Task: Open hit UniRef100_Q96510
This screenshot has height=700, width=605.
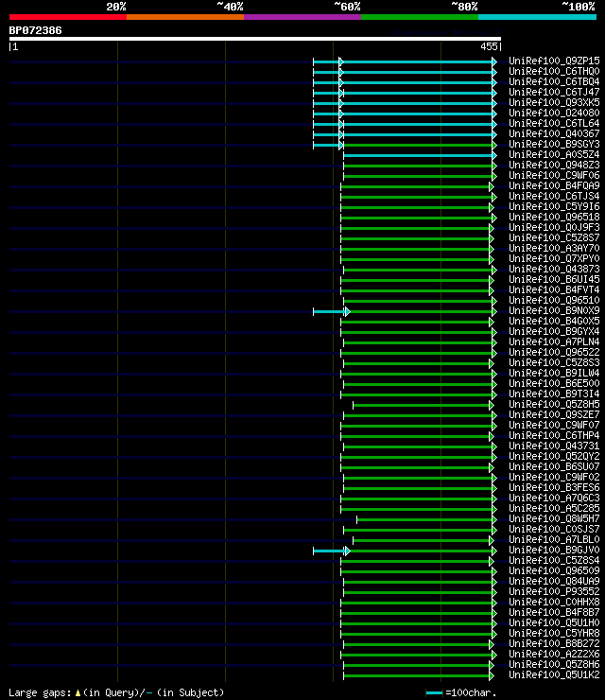Action: coord(554,300)
